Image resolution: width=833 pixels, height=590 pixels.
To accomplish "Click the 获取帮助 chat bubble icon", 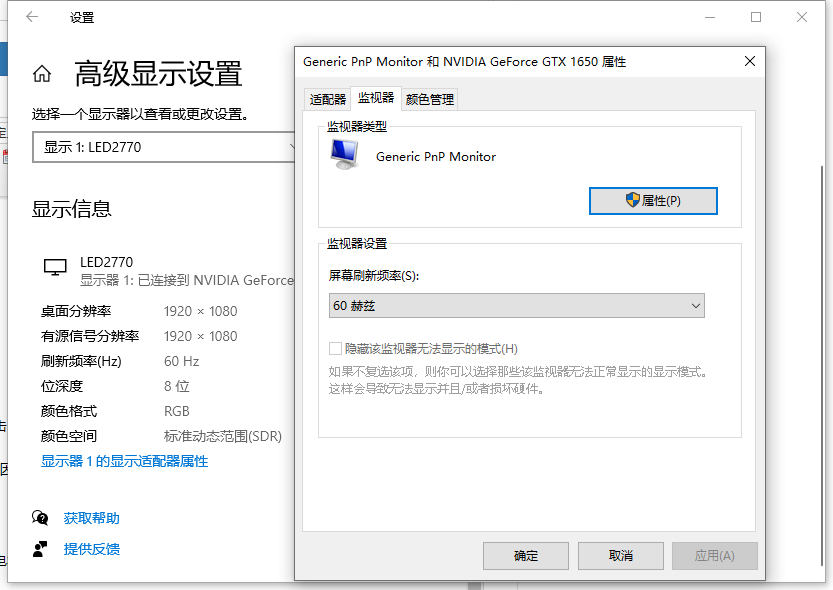I will pos(40,518).
